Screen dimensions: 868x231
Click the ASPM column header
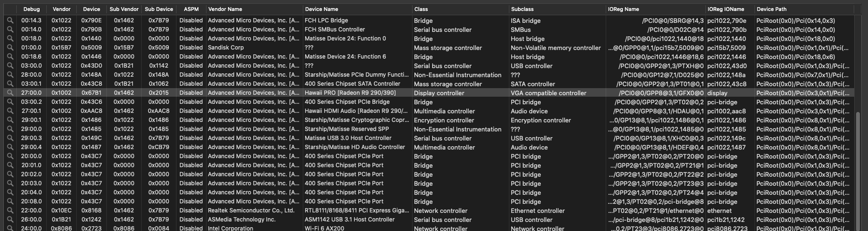tap(191, 9)
